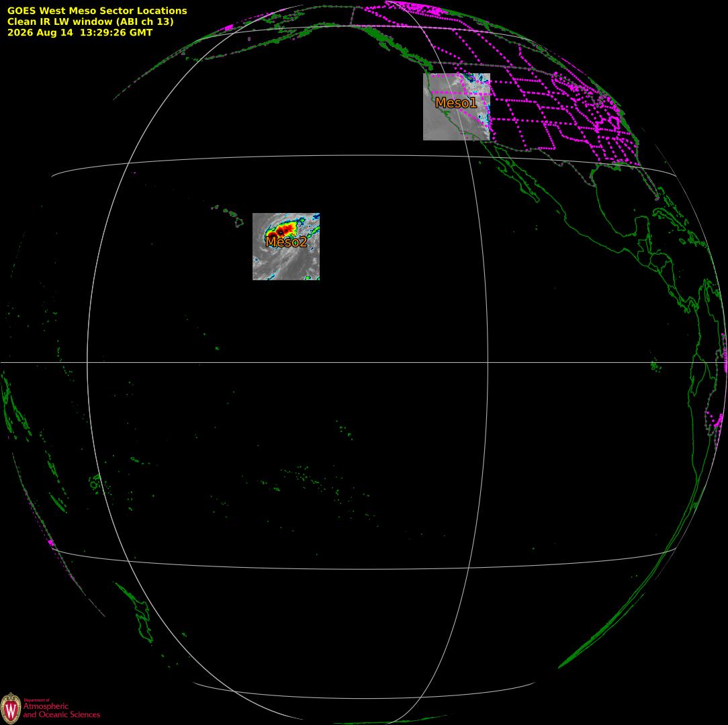
Task: Click the Clean IR LW window channel text
Action: (90, 22)
